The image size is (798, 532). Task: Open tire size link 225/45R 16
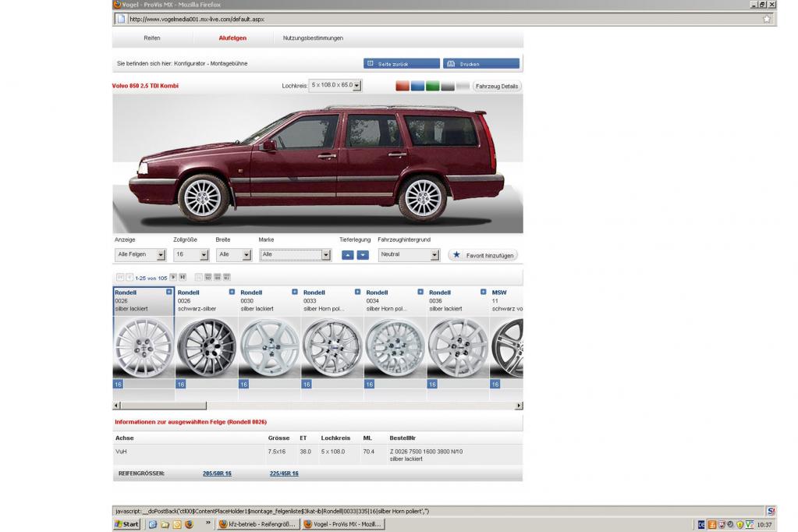[284, 473]
